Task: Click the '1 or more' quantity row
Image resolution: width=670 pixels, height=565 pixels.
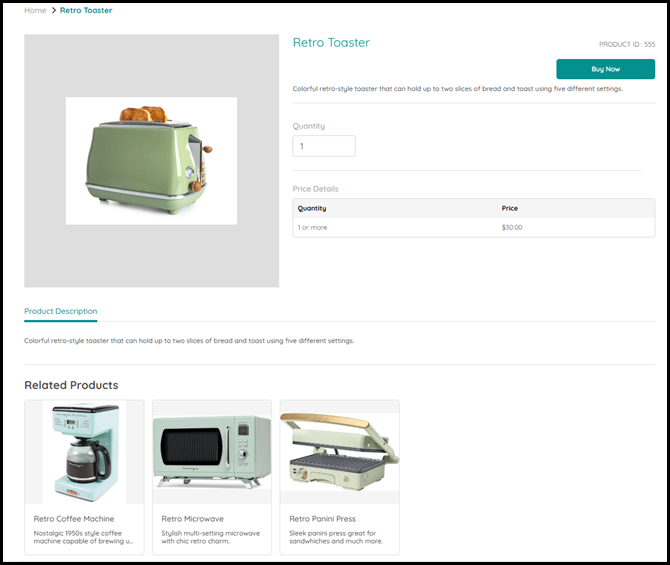Action: (312, 227)
